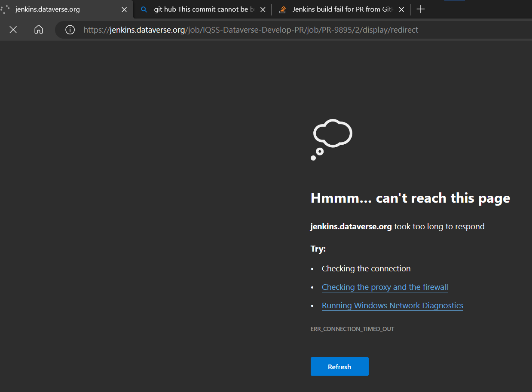The width and height of the screenshot is (532, 392).
Task: Click the Stack Overflow favicon on the third tab
Action: 282,9
